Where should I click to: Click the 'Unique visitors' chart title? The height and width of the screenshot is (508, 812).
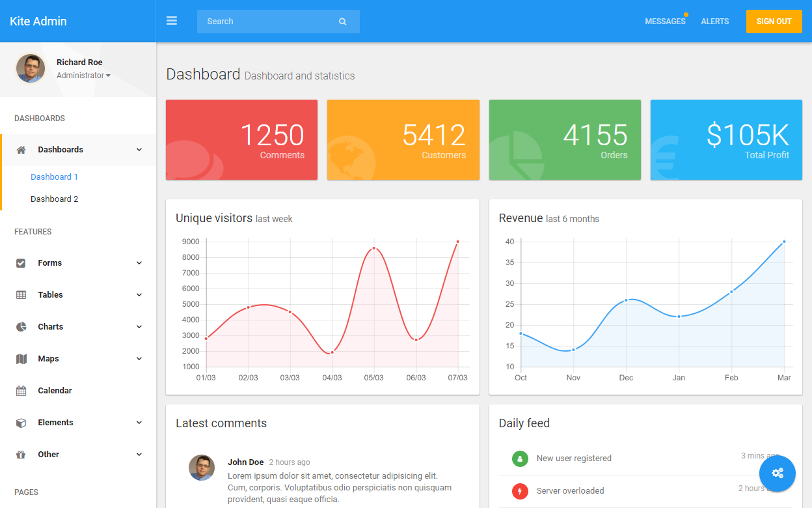tap(214, 218)
